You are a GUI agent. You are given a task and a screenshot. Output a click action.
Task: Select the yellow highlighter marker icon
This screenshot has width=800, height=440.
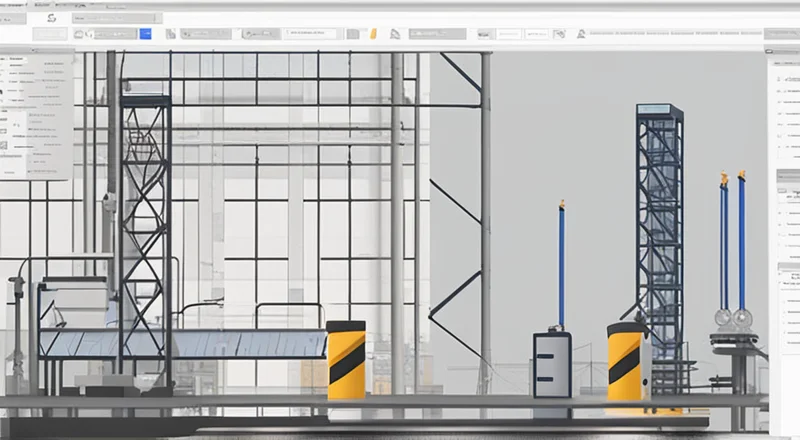coord(373,34)
